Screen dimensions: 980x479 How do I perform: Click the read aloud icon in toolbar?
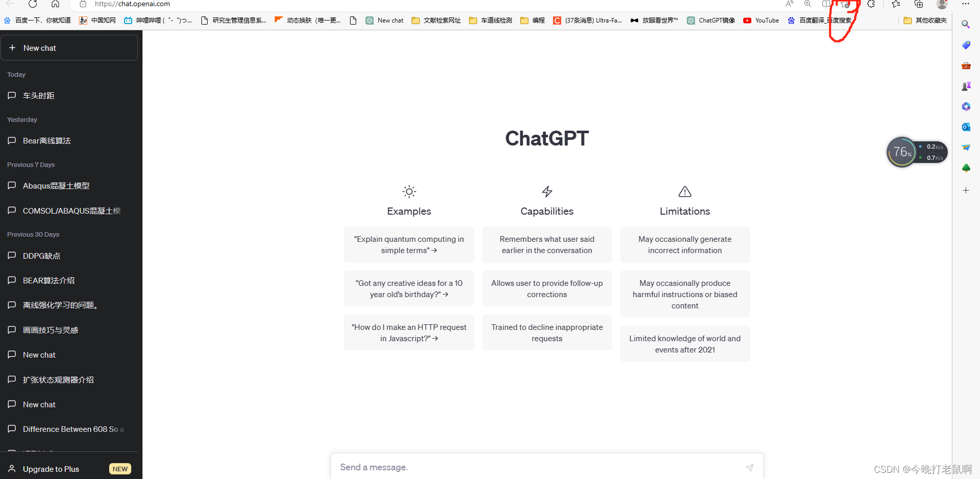(x=789, y=4)
